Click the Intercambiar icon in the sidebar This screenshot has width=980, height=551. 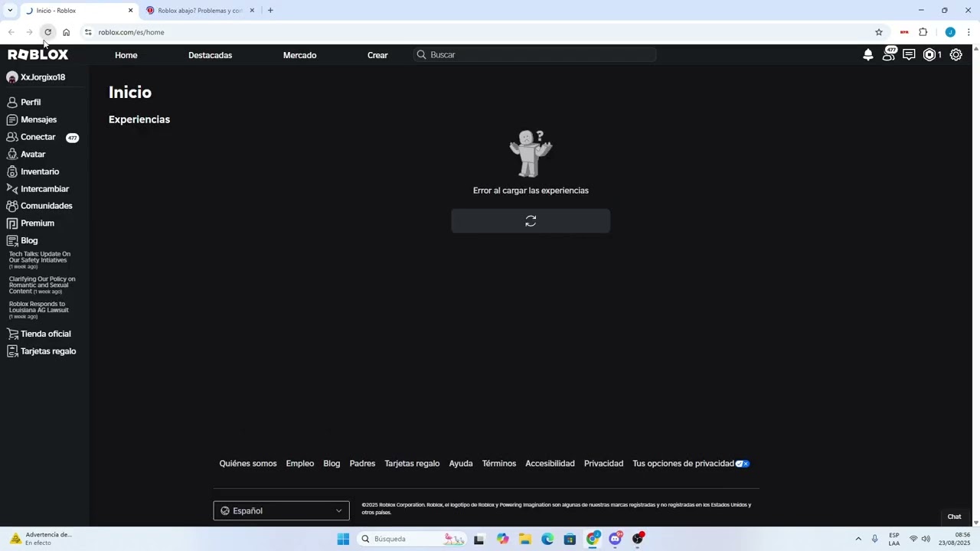pyautogui.click(x=12, y=189)
